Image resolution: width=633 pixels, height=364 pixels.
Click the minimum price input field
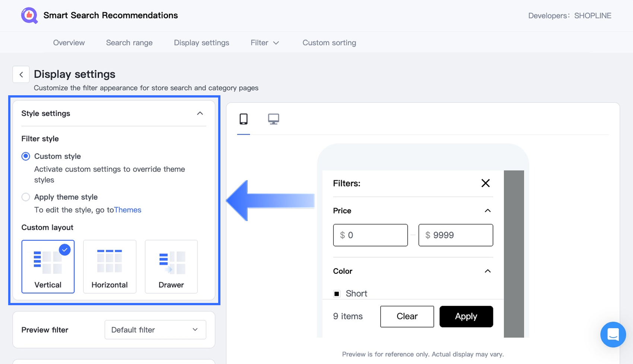[x=370, y=235]
